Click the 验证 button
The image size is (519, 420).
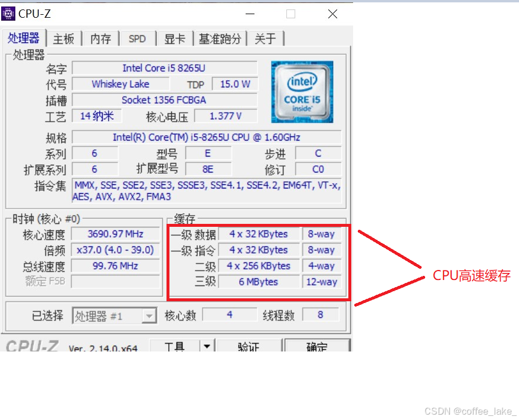point(249,346)
